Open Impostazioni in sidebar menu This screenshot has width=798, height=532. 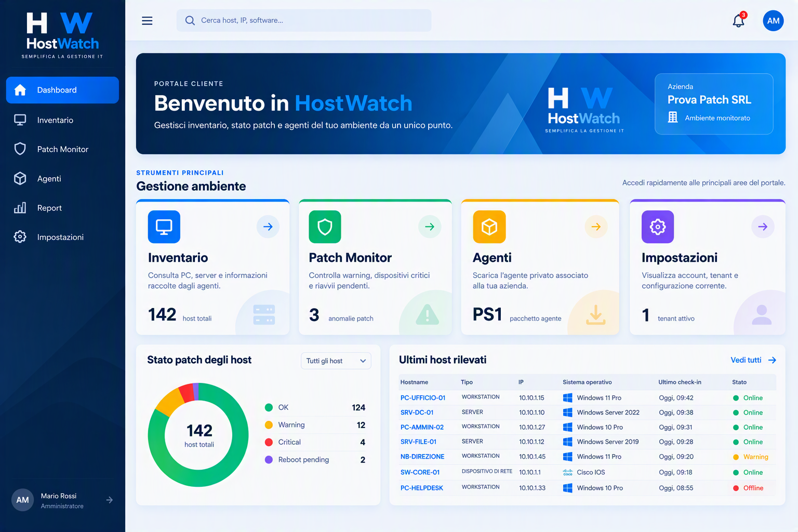coord(62,237)
